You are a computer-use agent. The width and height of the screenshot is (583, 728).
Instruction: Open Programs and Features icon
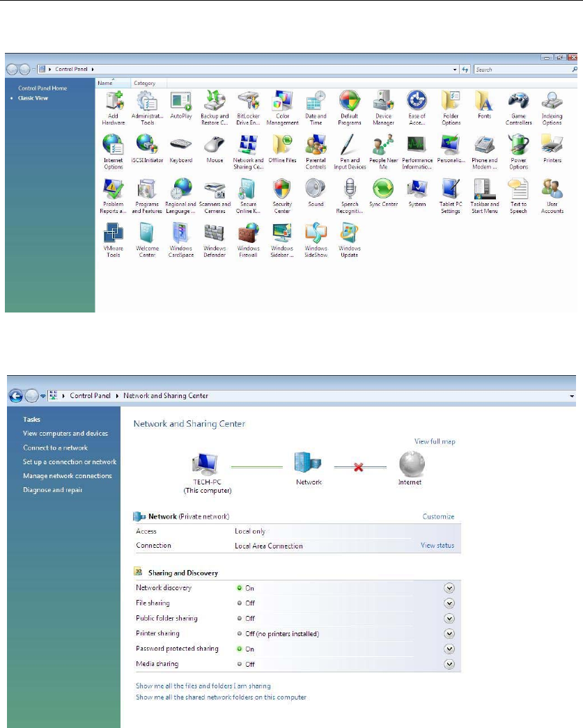tap(147, 196)
